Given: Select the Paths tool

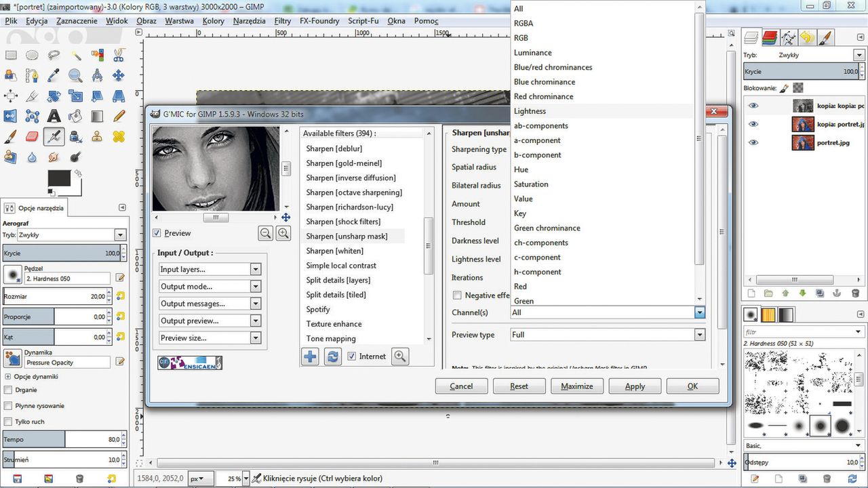Looking at the screenshot, I should click(32, 75).
